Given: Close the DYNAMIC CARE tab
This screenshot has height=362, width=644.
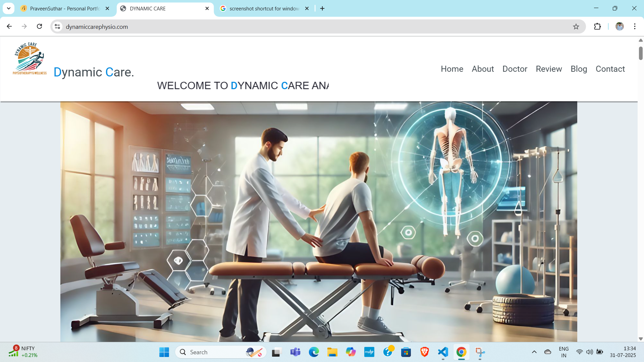Looking at the screenshot, I should (207, 8).
